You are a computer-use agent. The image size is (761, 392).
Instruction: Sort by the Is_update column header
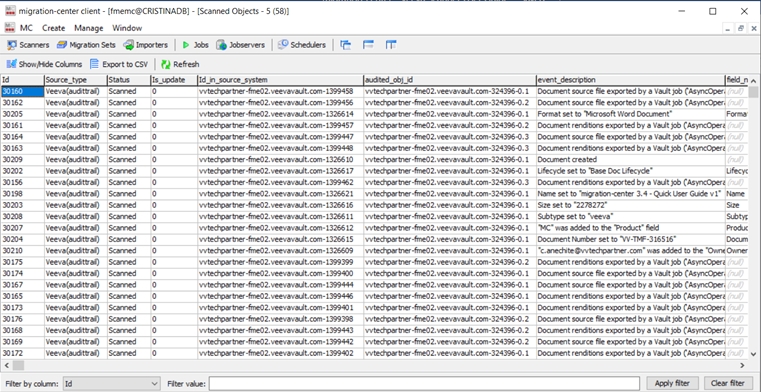click(x=174, y=80)
